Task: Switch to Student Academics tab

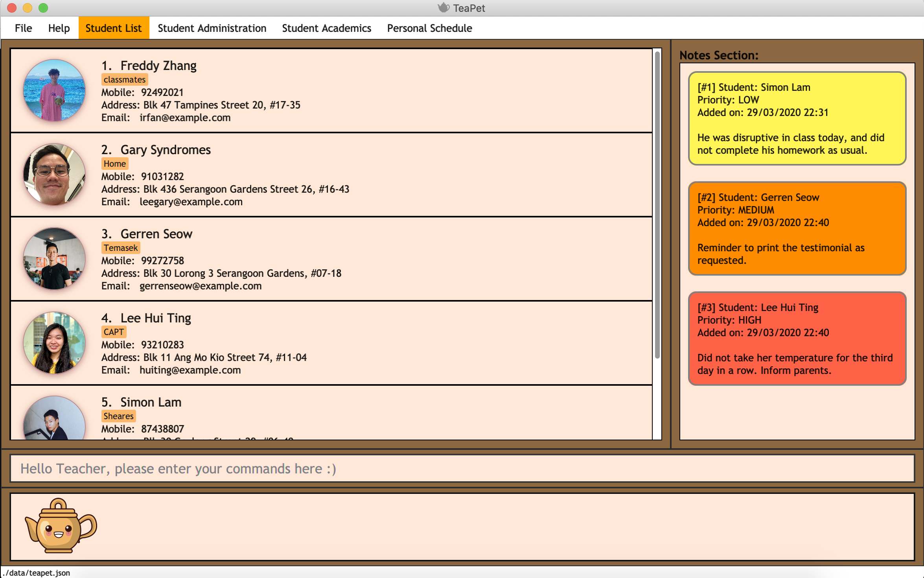Action: pos(326,28)
